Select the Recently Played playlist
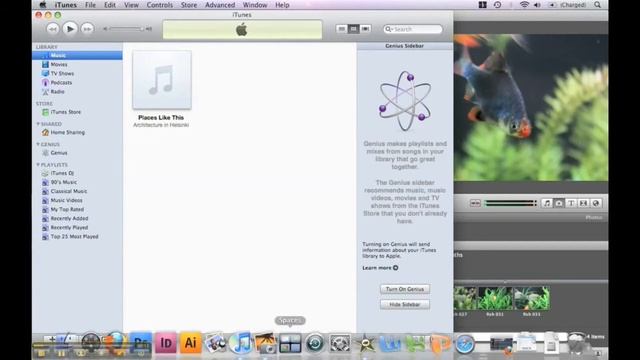Screen dimensions: 640x360 click(x=69, y=227)
